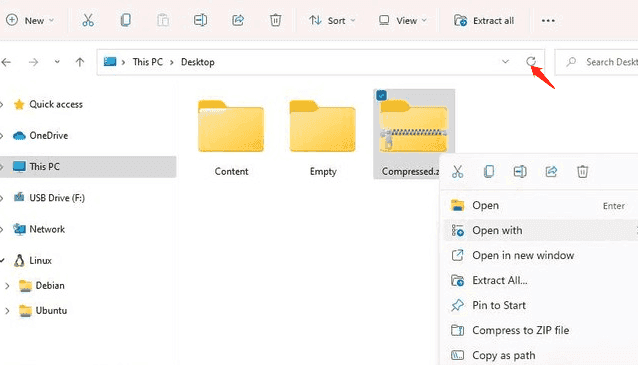Cut the selection via the toolbar scissors icon
Viewport: 638px width, 365px height.
point(88,20)
